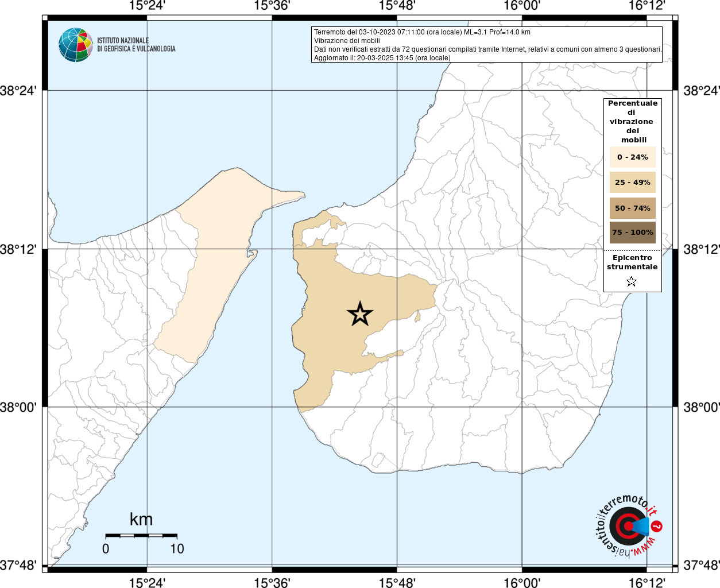Click the top axis label 15°24'
The image size is (720, 588).
click(x=147, y=6)
